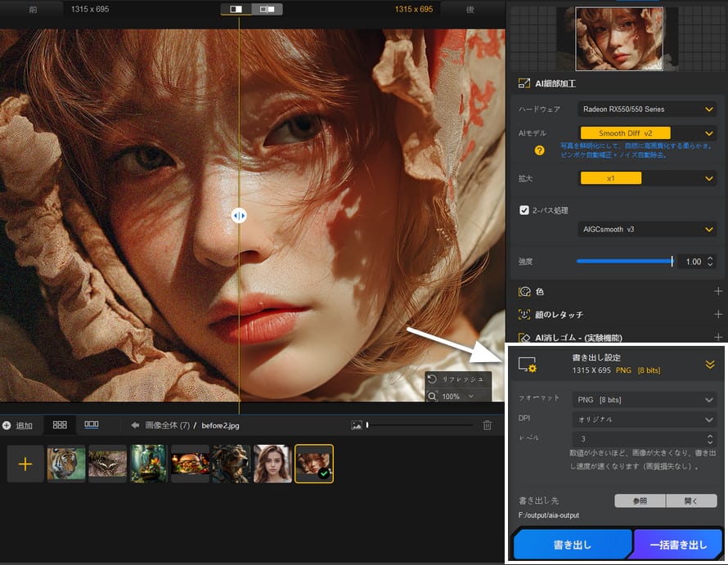Click the 強度 strength slider
Viewport: 728px width, 565px height.
click(x=625, y=262)
